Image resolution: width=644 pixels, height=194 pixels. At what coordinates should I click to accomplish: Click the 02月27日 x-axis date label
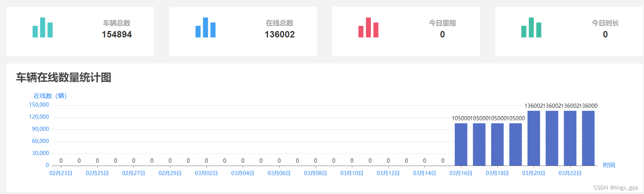(134, 173)
